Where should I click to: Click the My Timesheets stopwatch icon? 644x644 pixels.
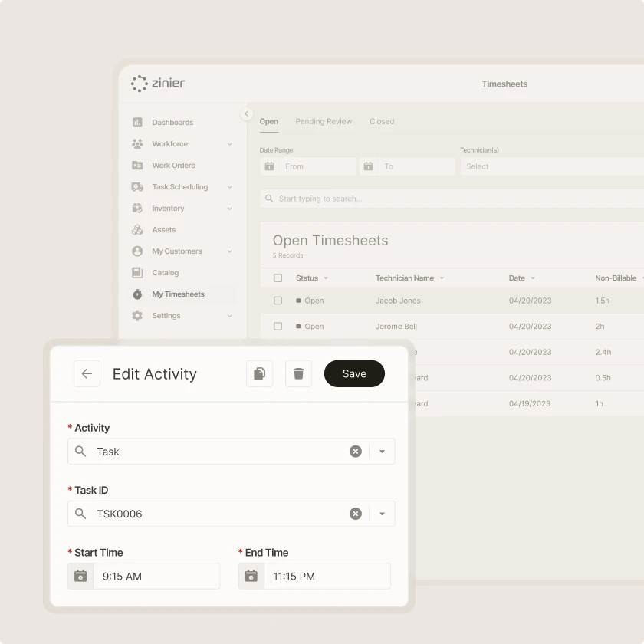pos(137,294)
